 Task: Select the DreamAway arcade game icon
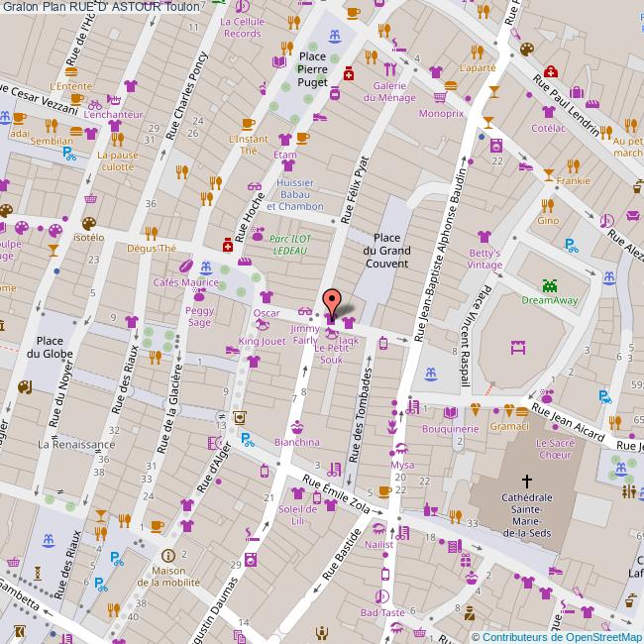tap(549, 285)
